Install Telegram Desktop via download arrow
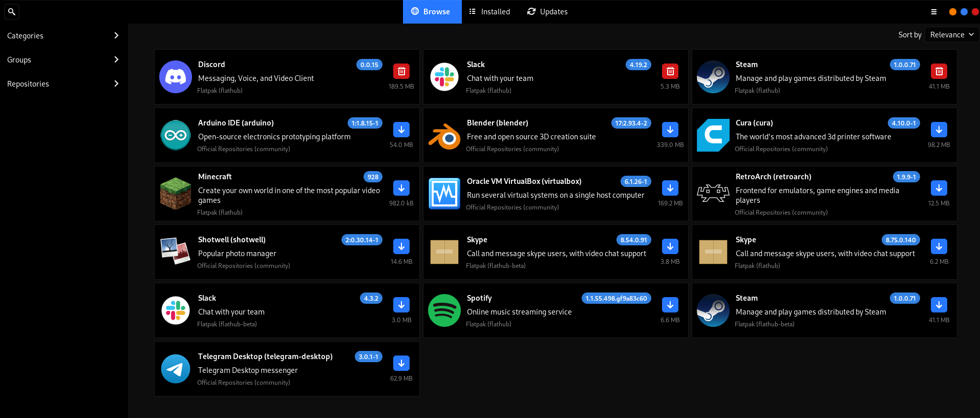 coord(401,363)
